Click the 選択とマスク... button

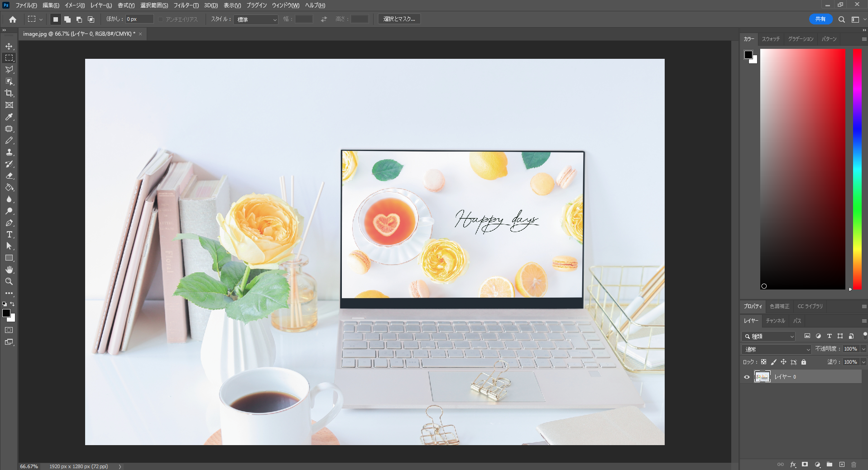pos(399,19)
